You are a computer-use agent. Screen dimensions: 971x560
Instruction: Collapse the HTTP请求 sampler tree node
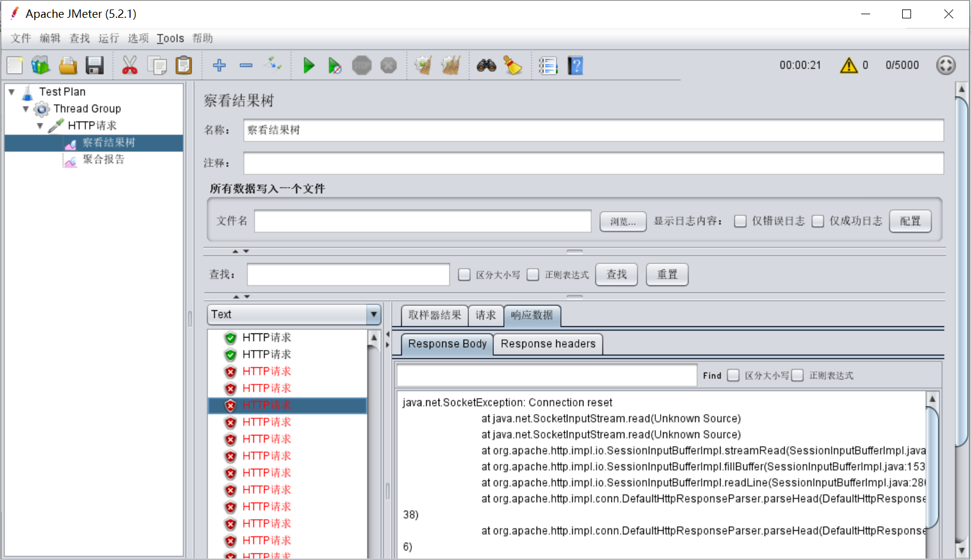[x=40, y=126]
